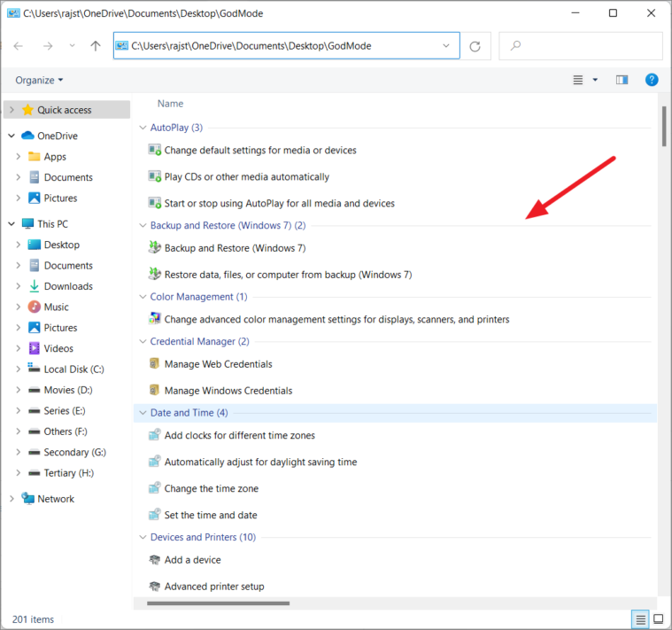This screenshot has height=630, width=672.
Task: Collapse the OneDrive tree node
Action: 12,136
